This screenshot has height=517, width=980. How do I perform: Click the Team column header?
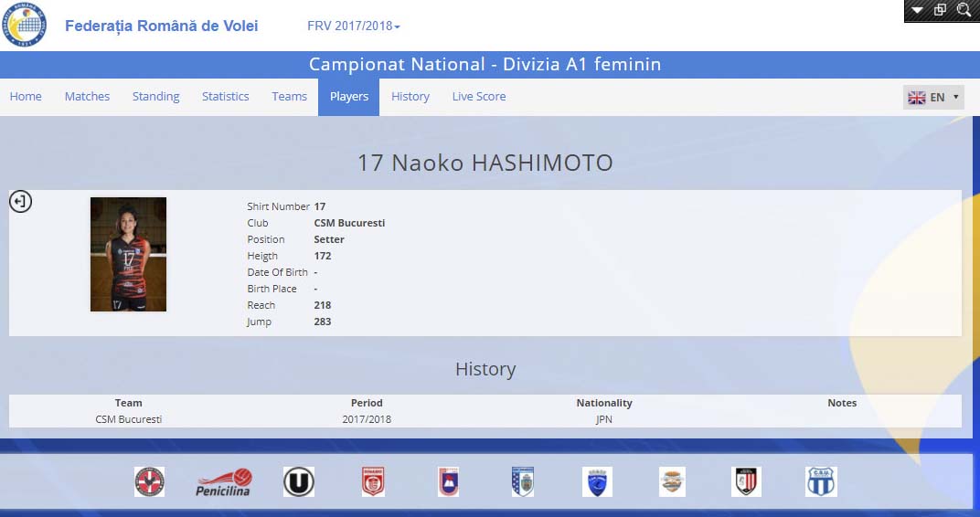pos(128,404)
